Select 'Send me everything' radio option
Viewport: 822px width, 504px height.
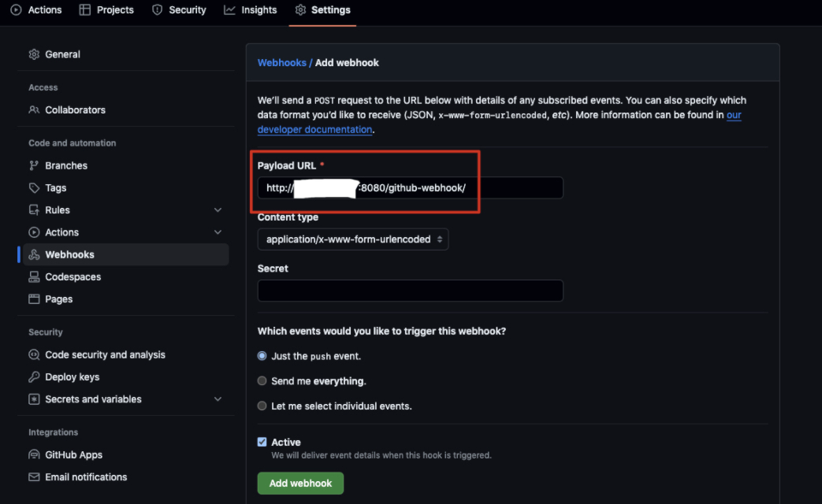[x=262, y=381]
